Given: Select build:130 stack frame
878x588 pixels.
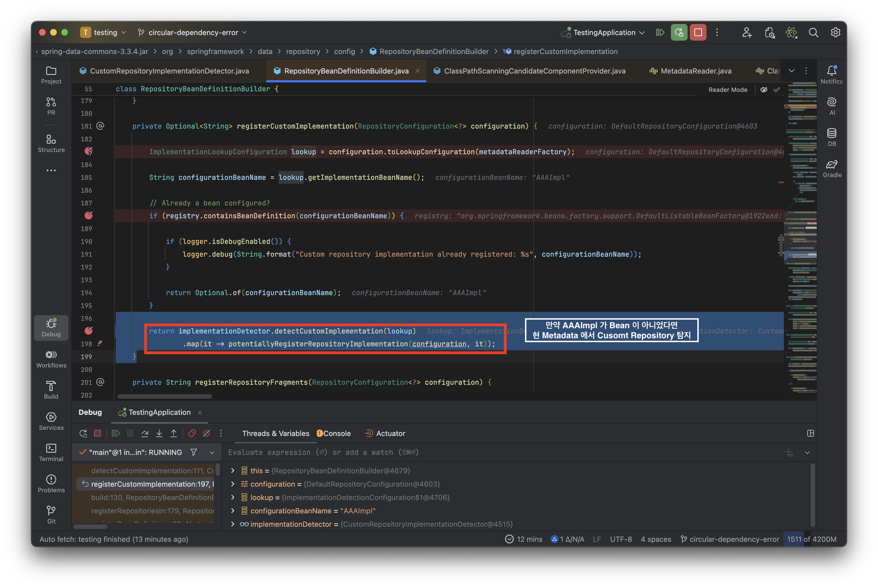Looking at the screenshot, I should coord(152,497).
